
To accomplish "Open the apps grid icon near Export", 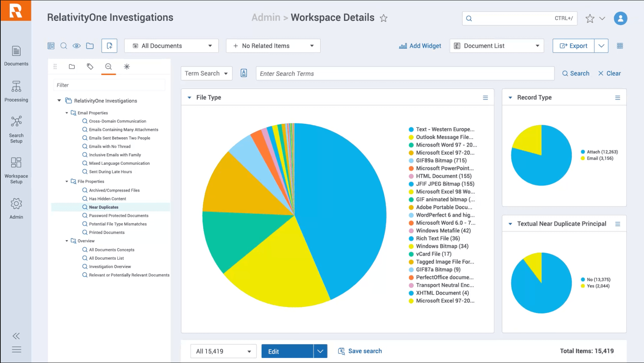I will point(620,46).
